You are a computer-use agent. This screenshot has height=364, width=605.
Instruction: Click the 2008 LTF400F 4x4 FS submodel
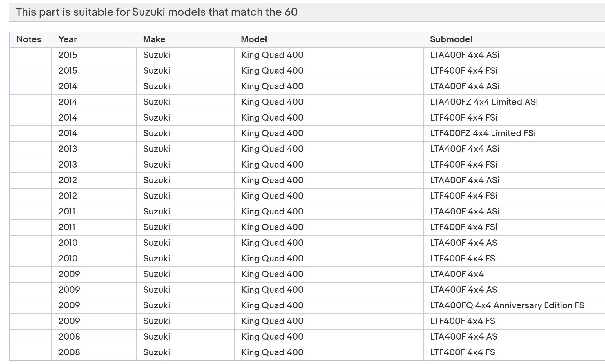(x=463, y=352)
